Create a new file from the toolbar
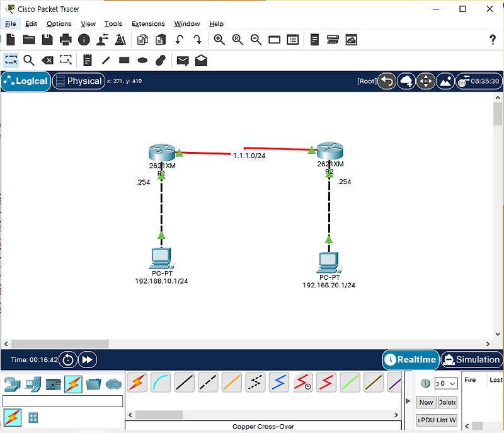The image size is (504, 433). tap(11, 40)
